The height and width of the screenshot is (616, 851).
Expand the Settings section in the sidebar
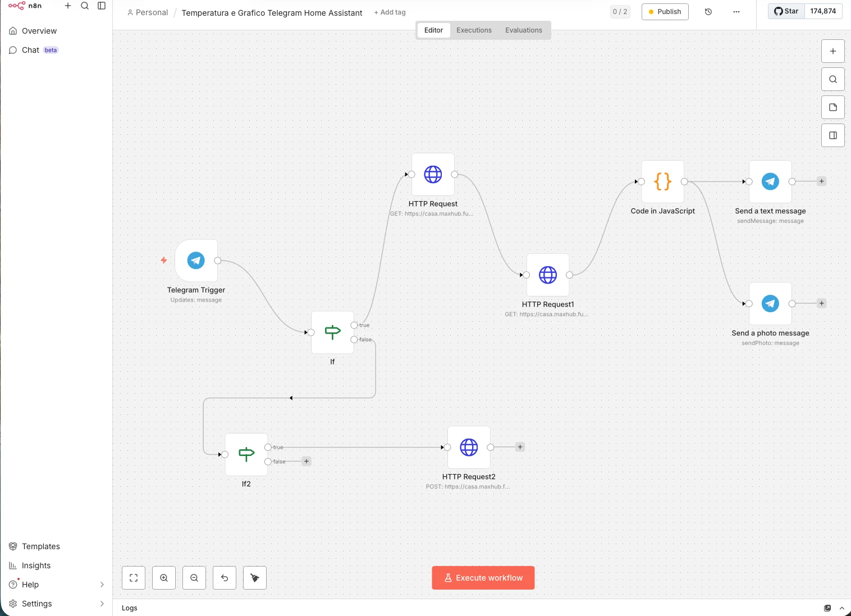56,603
